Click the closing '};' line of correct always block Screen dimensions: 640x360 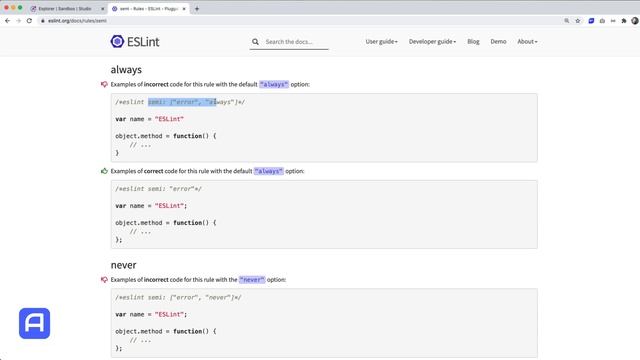pyautogui.click(x=118, y=240)
